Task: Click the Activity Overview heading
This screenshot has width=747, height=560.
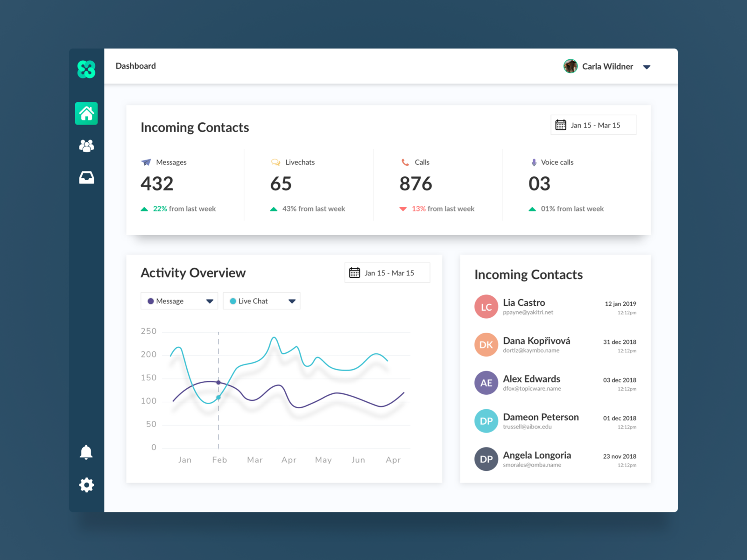Action: (x=193, y=273)
